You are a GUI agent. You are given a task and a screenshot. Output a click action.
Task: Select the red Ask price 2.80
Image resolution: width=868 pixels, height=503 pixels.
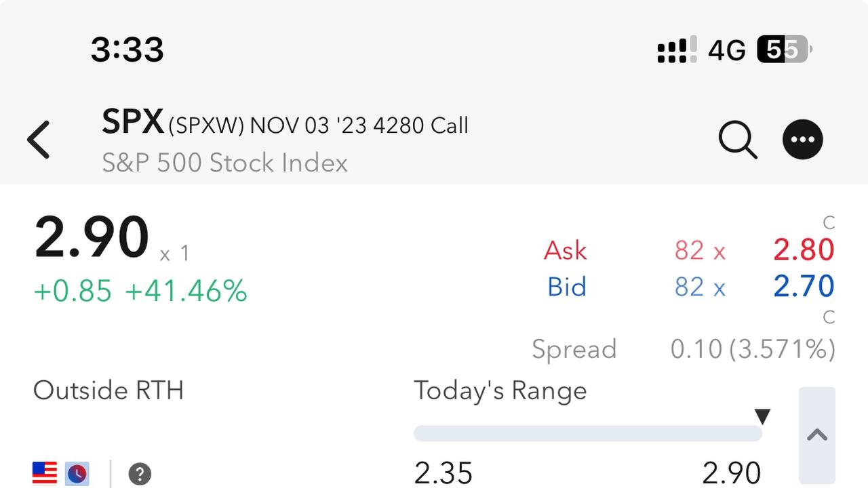[x=804, y=250]
